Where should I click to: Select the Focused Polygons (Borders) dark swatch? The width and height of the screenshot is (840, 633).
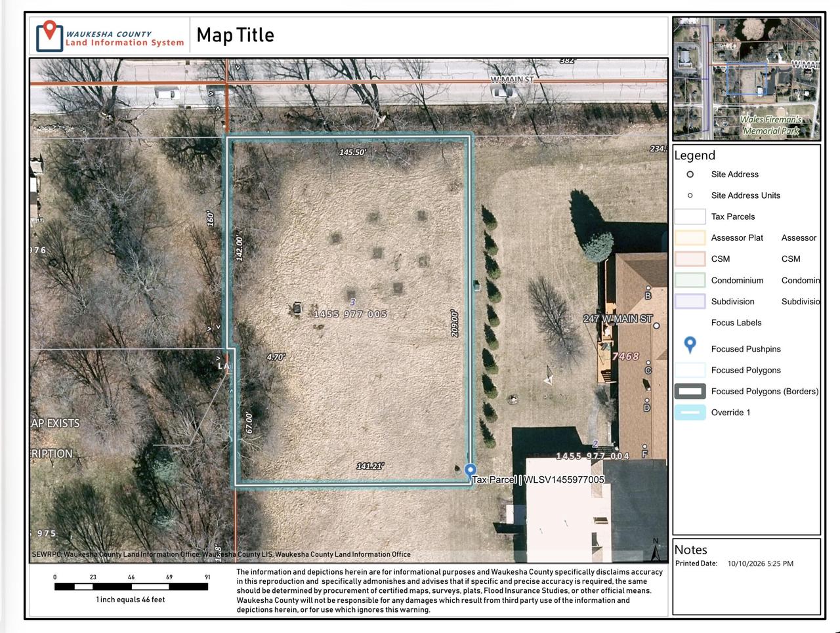coord(690,392)
